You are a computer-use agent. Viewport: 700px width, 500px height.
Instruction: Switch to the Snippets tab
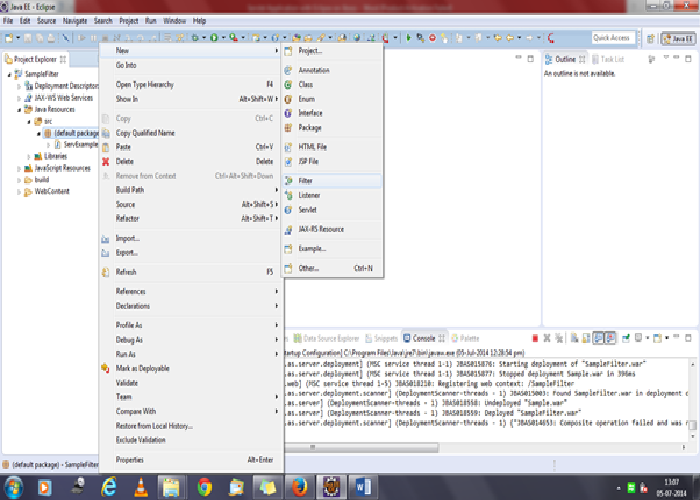tap(381, 338)
